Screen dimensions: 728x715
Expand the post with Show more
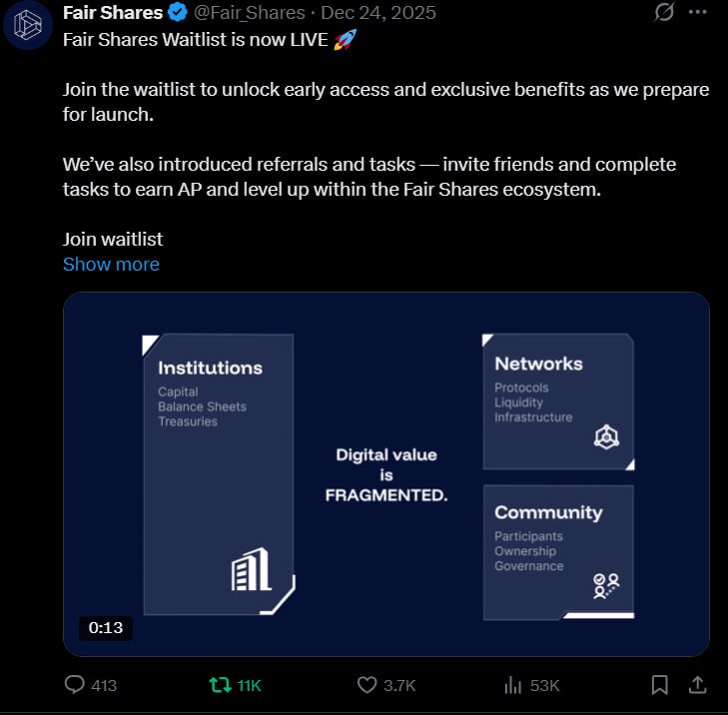coord(111,264)
